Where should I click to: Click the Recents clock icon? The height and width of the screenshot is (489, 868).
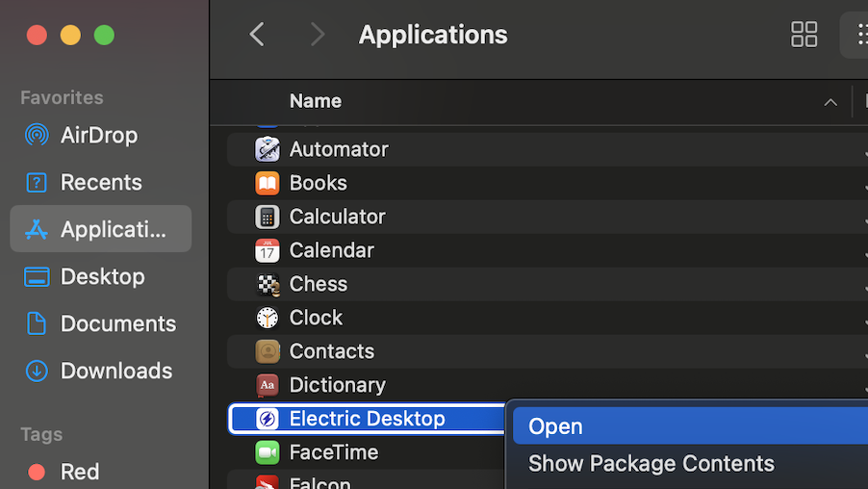click(x=37, y=182)
